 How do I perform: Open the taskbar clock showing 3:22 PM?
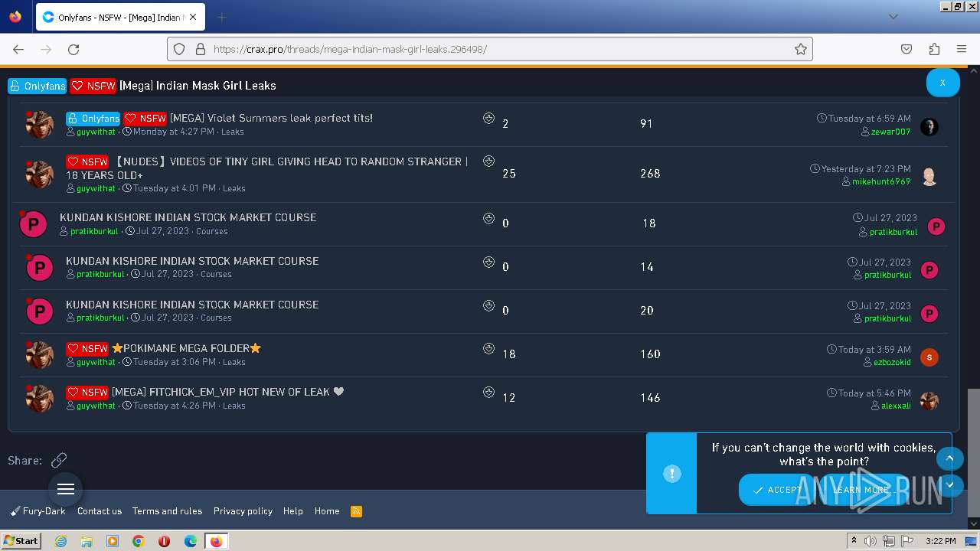[940, 541]
